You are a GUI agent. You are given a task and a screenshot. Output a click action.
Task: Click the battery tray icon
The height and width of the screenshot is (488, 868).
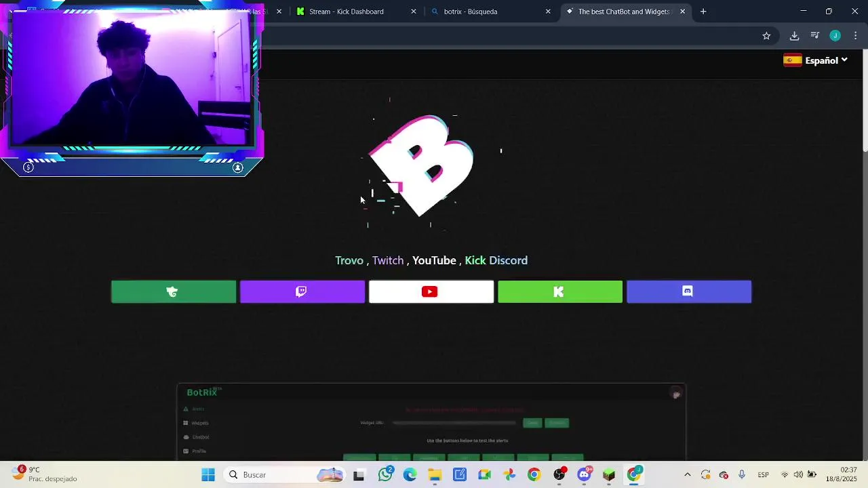click(x=812, y=474)
